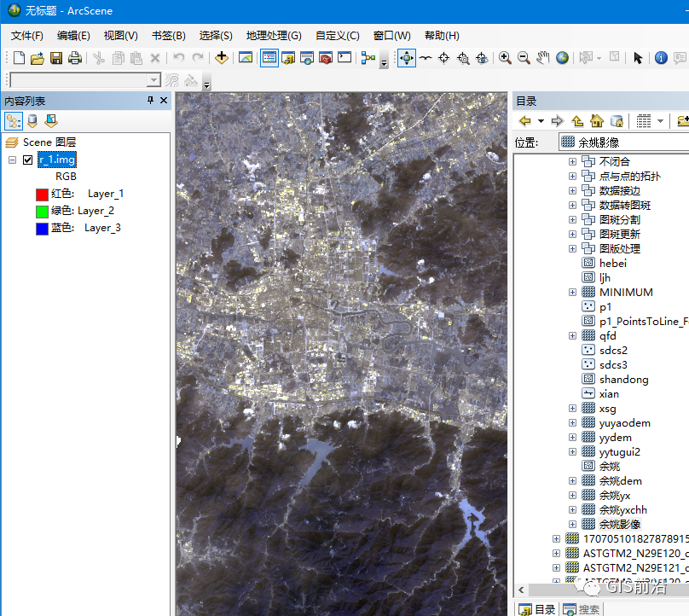Open the 地理处理(G) menu

(274, 35)
